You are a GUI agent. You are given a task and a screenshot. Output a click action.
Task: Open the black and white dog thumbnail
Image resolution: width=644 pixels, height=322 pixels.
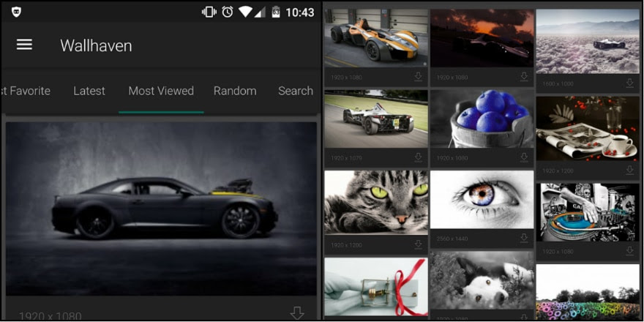[x=482, y=280]
